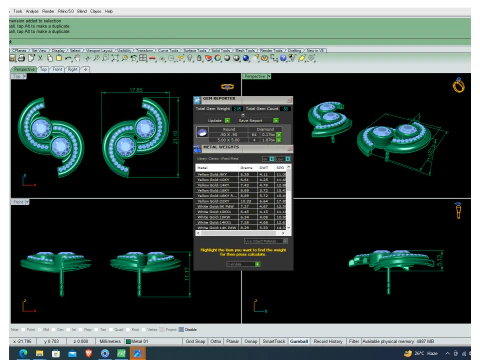Select the Cut (scissors) toolbar icon
The width and height of the screenshot is (480, 360).
pos(40,58)
